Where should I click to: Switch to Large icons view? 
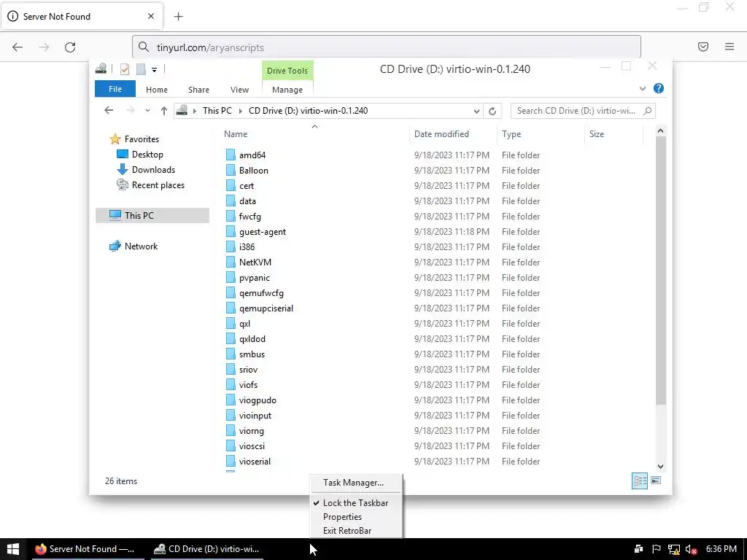tap(656, 481)
